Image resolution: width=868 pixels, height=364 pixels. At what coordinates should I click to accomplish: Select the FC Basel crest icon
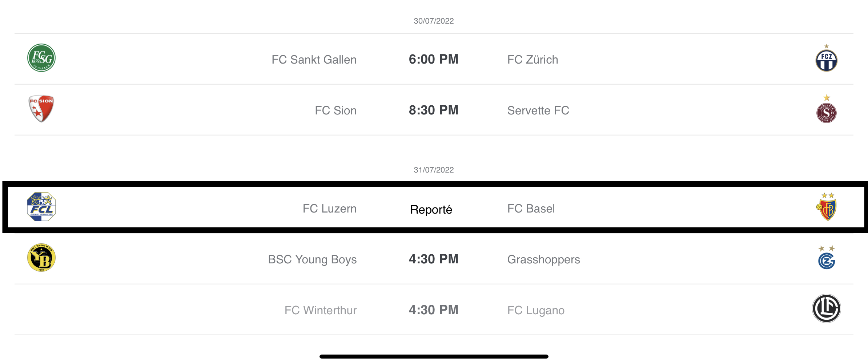826,209
